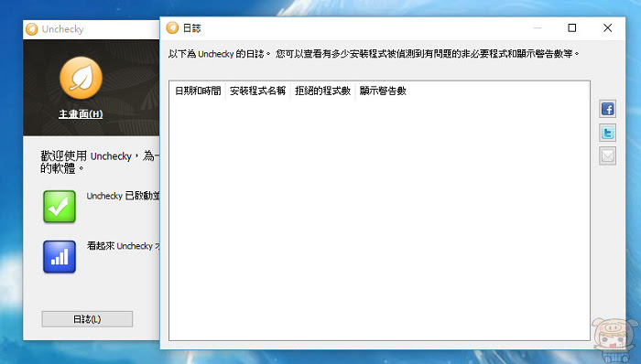
Task: Click the blue bar chart statistics icon
Action: (60, 257)
